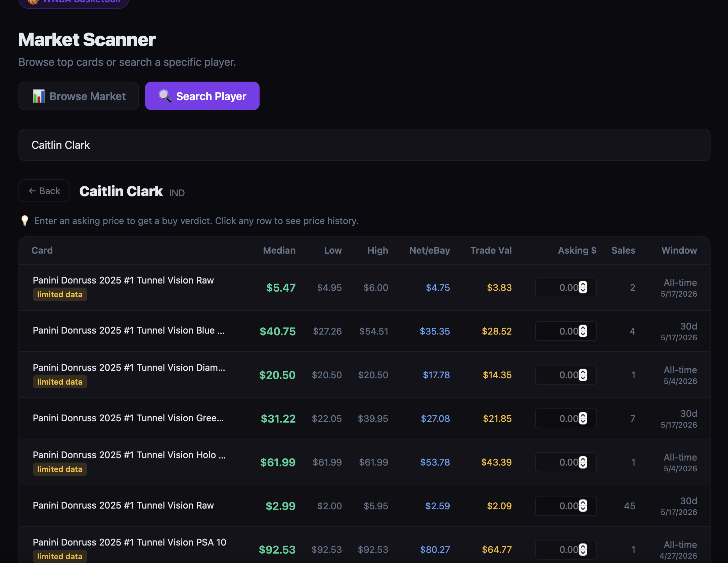The width and height of the screenshot is (728, 563).
Task: Click the lightbulb tip icon
Action: [x=25, y=221]
